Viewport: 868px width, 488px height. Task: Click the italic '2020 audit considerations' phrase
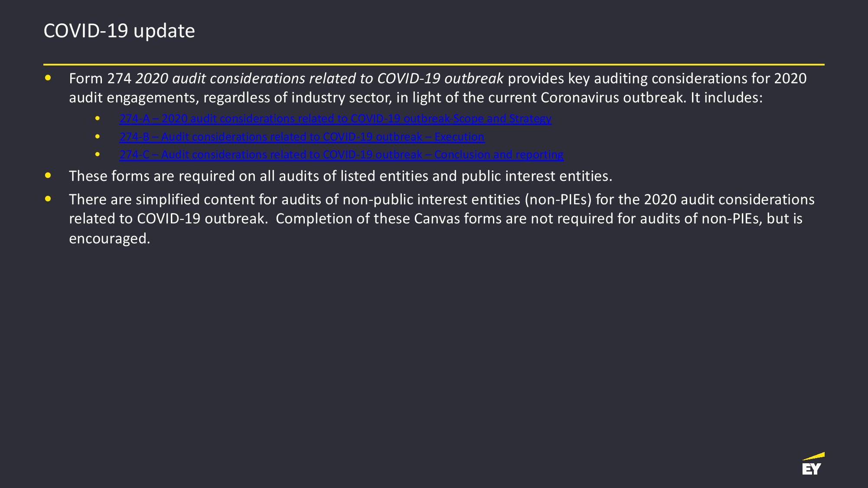(x=220, y=79)
